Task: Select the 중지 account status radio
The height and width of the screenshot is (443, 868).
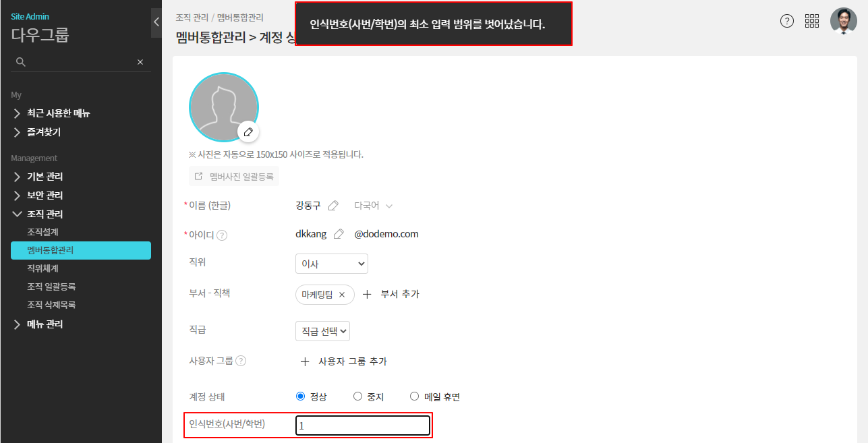Action: (x=358, y=396)
